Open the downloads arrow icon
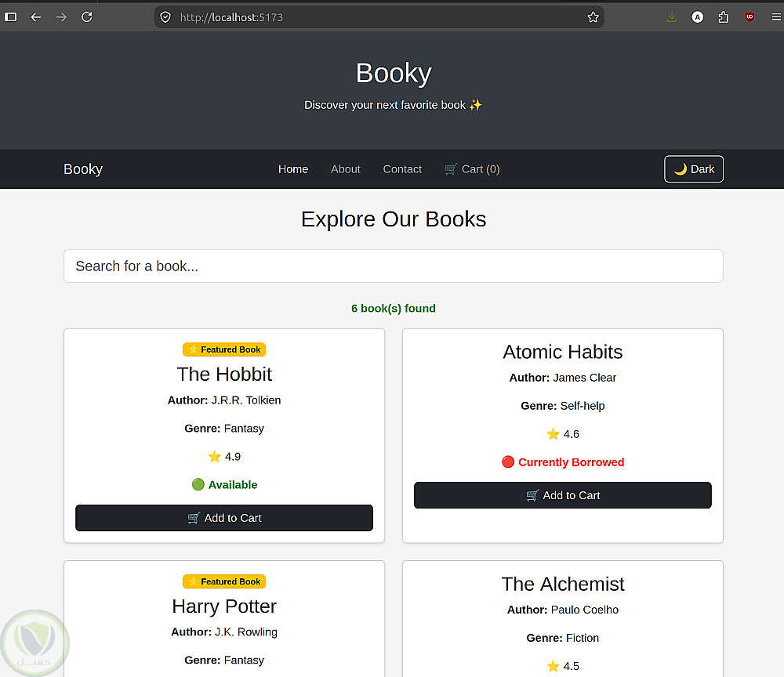 coord(672,17)
